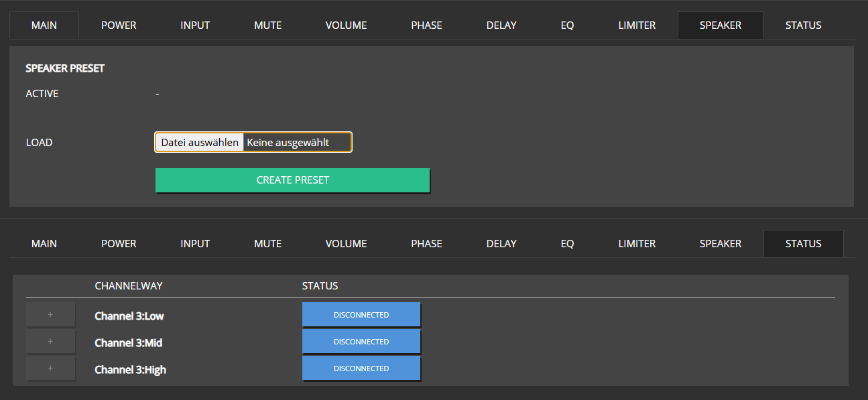Open INPUT tab in the lower tab bar

click(195, 244)
